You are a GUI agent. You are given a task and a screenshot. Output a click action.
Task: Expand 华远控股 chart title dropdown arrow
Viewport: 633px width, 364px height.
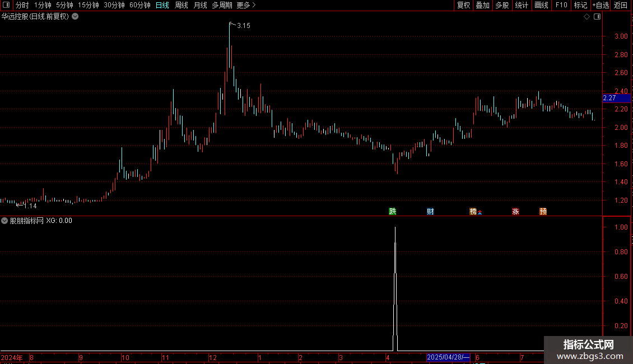coord(75,17)
